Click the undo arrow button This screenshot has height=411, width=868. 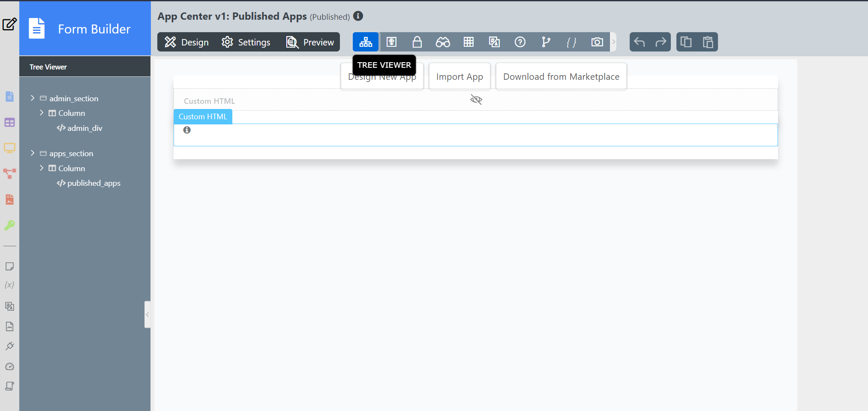coord(640,42)
